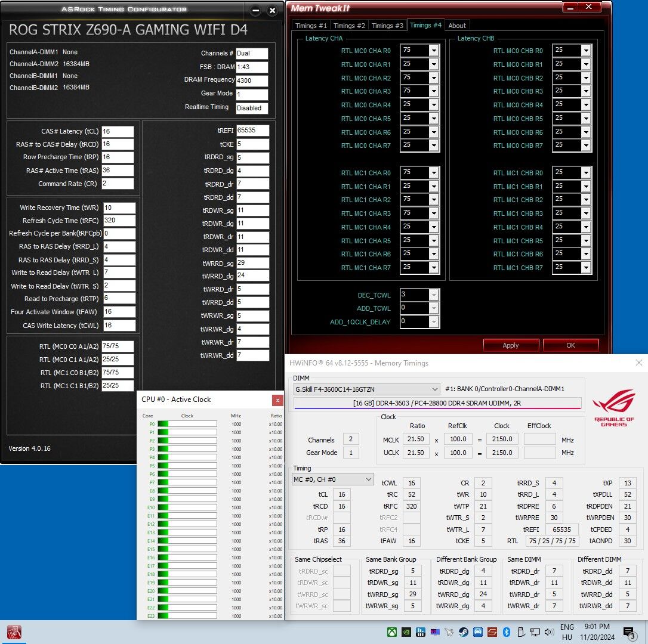
Task: Minimize the Mem TweakIt window
Action: [570, 7]
